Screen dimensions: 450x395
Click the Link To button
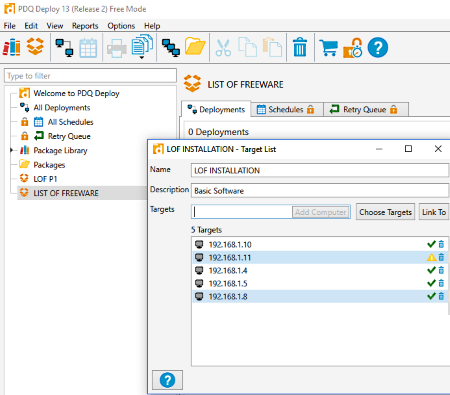[434, 212]
